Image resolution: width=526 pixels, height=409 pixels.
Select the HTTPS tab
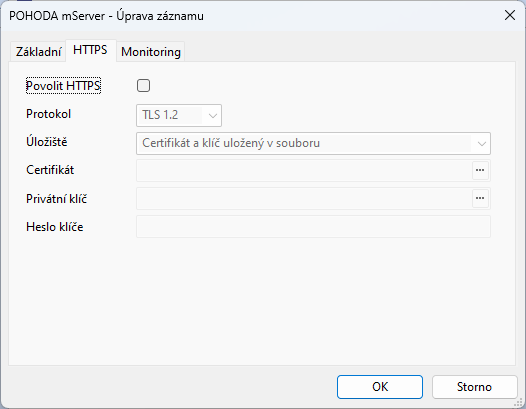90,50
